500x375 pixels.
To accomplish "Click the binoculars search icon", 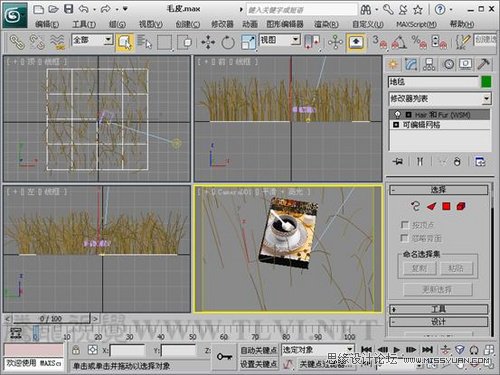I will coord(366,10).
